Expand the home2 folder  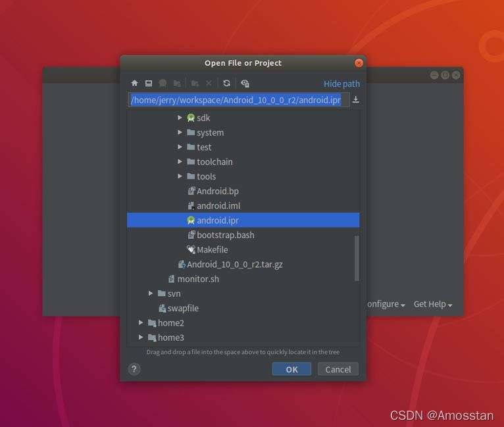pos(141,322)
